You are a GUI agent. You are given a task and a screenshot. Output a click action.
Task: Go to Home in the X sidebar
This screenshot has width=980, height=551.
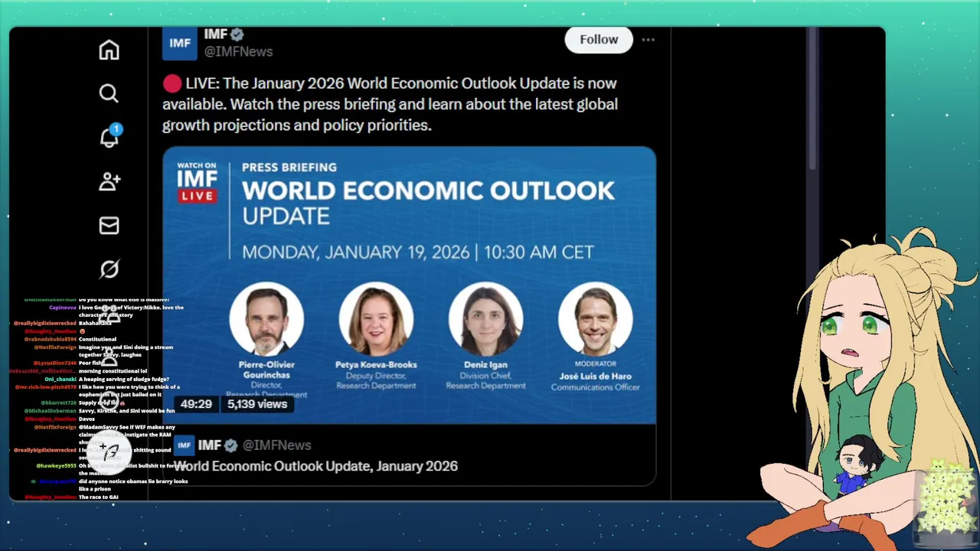click(x=109, y=50)
